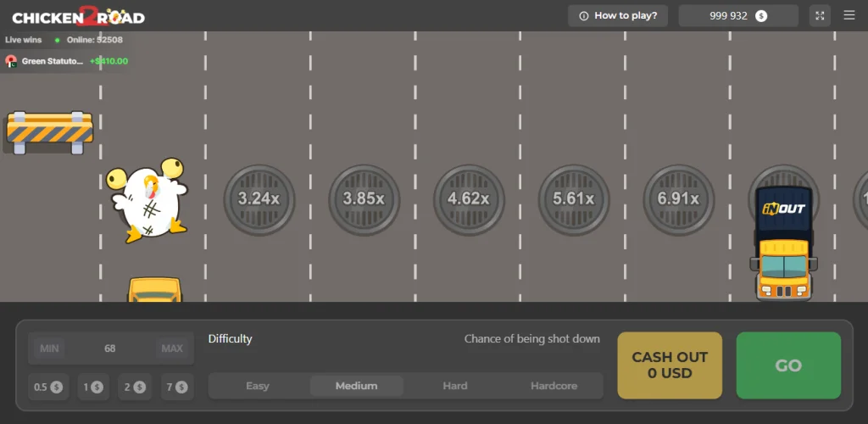Image resolution: width=868 pixels, height=424 pixels.
Task: Choose the 0.5 dollar quick bet
Action: coord(48,387)
